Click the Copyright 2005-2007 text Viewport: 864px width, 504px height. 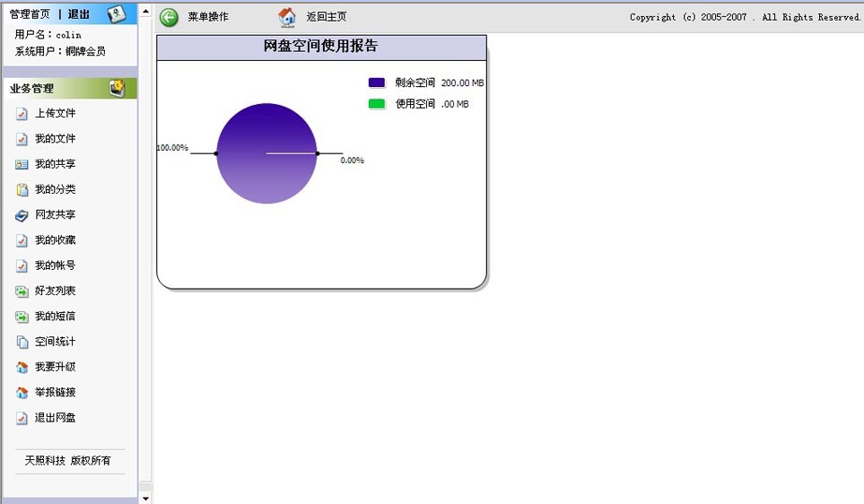click(745, 17)
